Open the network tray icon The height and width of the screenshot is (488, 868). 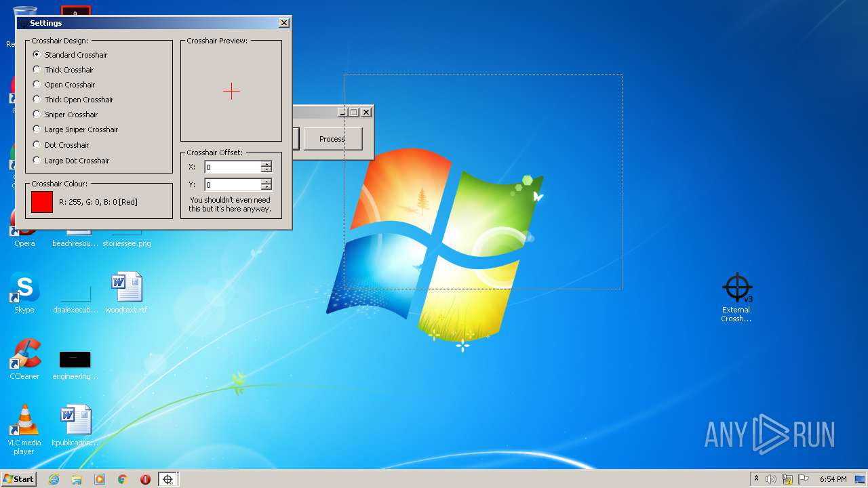[787, 479]
